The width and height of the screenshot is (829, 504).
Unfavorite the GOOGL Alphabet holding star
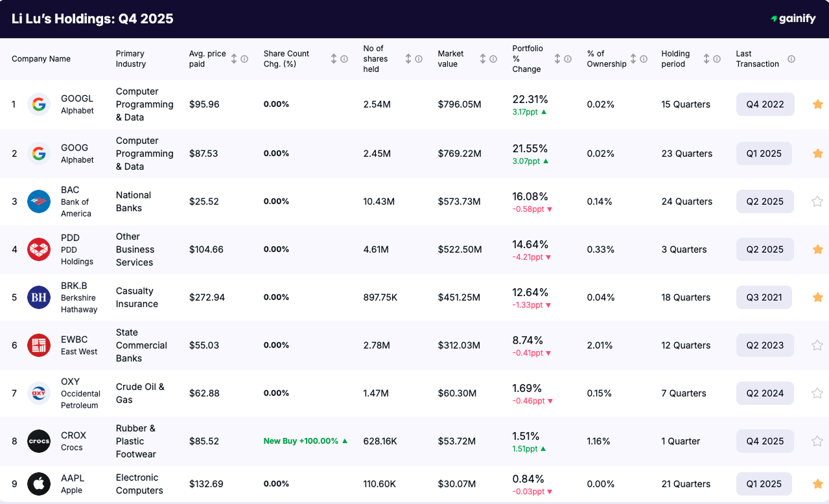click(817, 104)
